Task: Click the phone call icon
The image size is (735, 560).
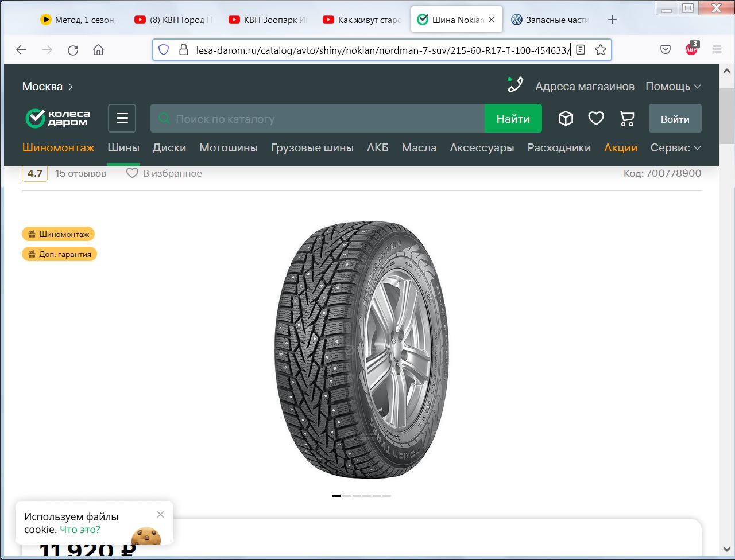Action: click(x=515, y=85)
